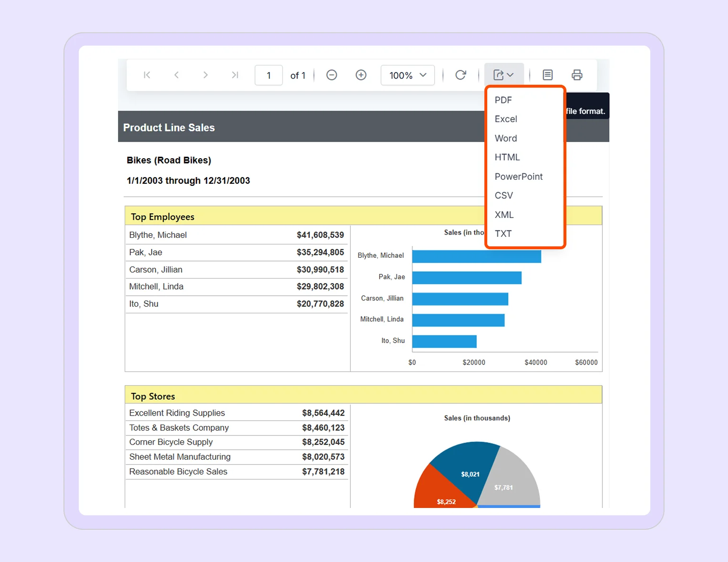Image resolution: width=728 pixels, height=562 pixels.
Task: Export report as CSV
Action: tap(503, 195)
